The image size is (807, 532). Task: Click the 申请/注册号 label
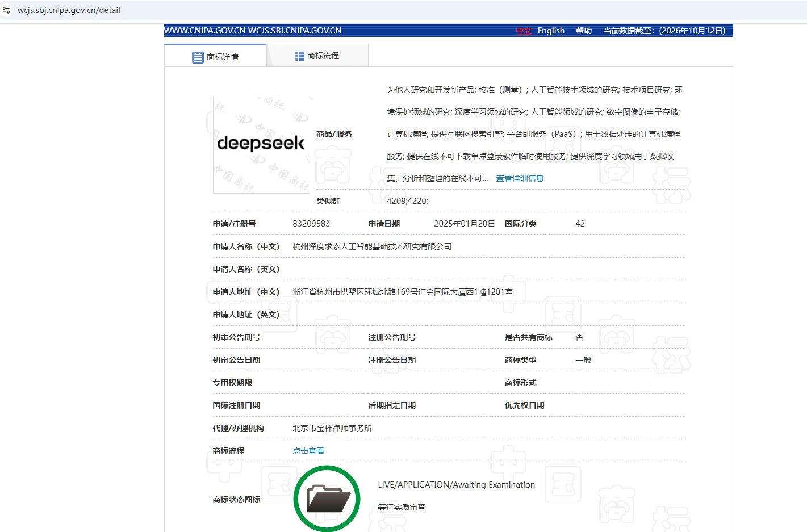click(x=234, y=224)
